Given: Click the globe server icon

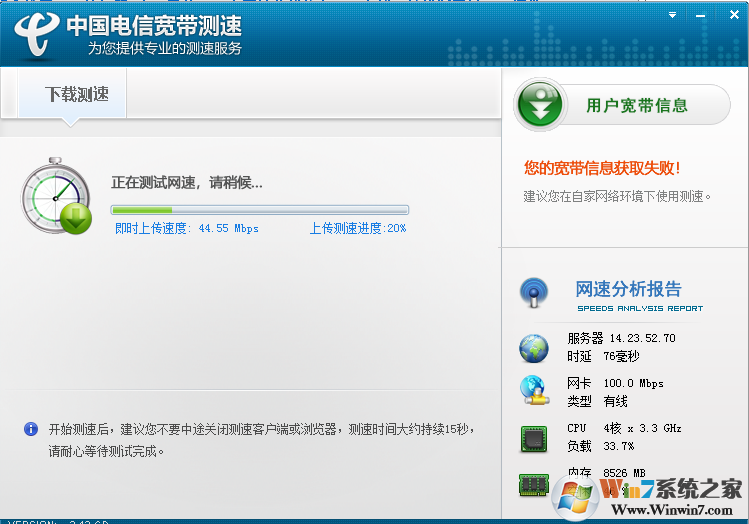Looking at the screenshot, I should click(x=534, y=348).
